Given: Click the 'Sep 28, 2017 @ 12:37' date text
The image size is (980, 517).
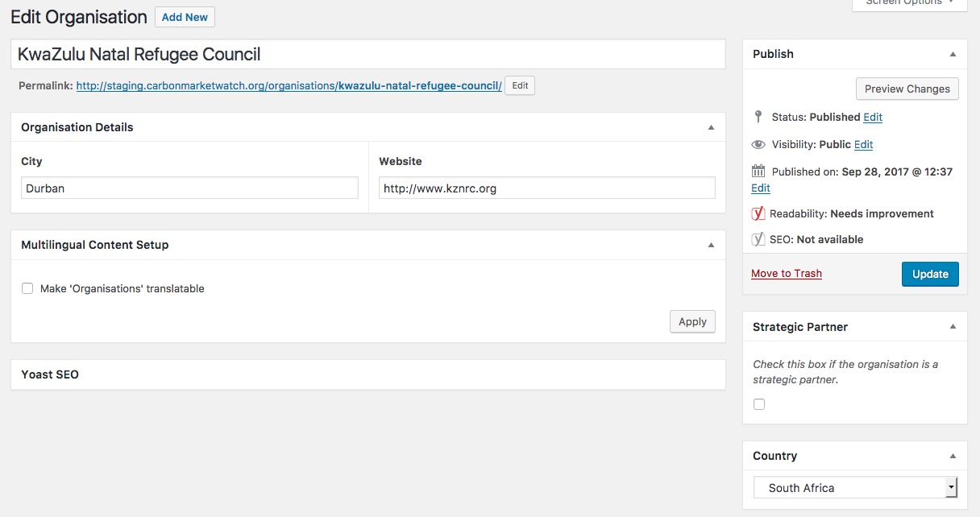Looking at the screenshot, I should click(897, 172).
